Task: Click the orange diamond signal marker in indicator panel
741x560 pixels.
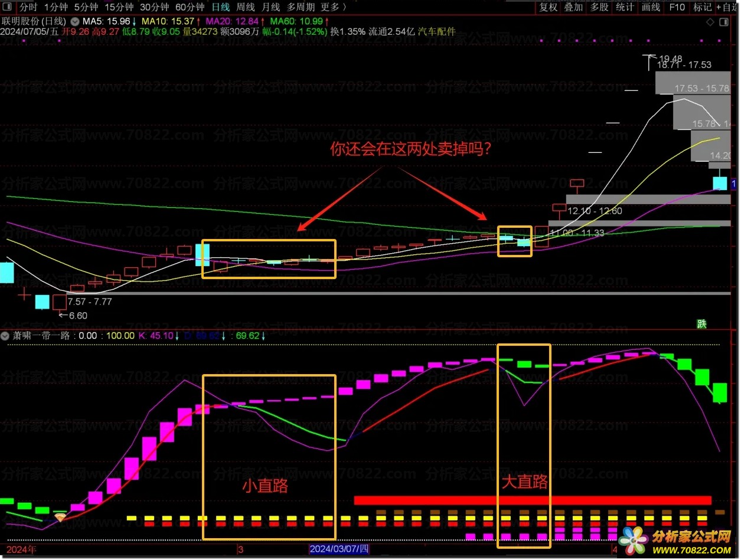Action: (60, 517)
